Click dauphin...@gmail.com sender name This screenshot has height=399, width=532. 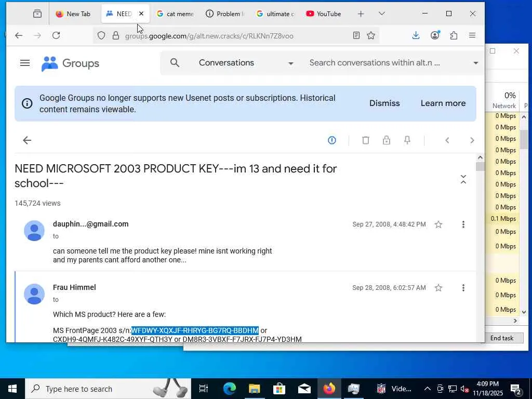[x=90, y=224]
